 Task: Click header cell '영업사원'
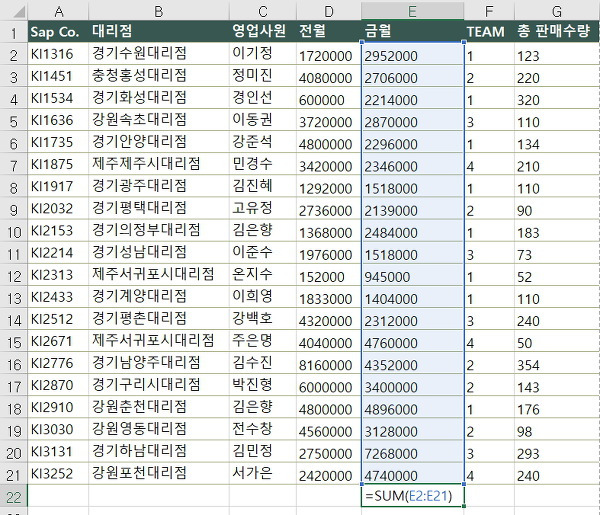coord(263,31)
